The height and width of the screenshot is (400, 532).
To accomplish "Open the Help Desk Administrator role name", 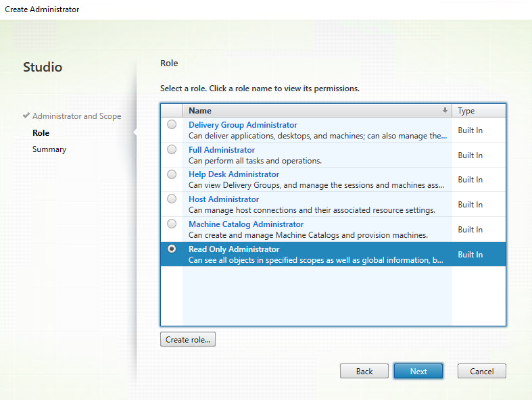I will [x=234, y=174].
